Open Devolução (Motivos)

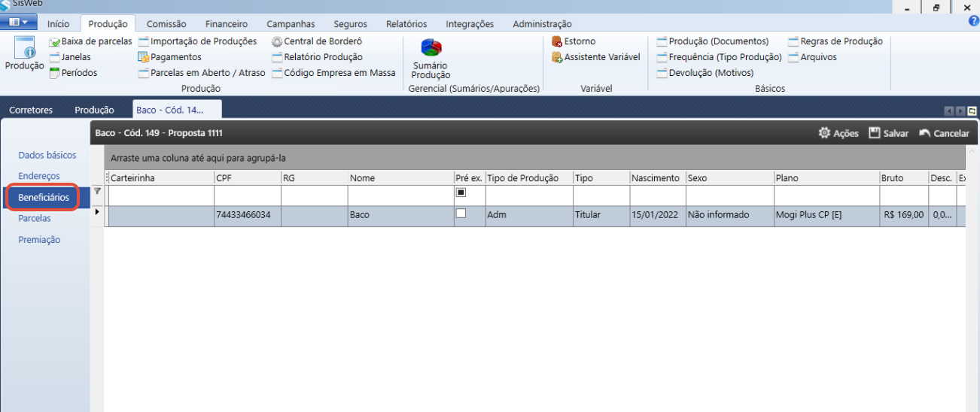point(705,73)
